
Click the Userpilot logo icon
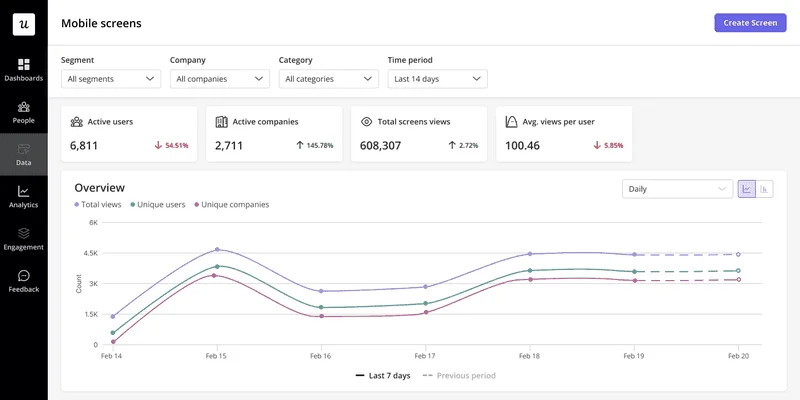coord(23,24)
